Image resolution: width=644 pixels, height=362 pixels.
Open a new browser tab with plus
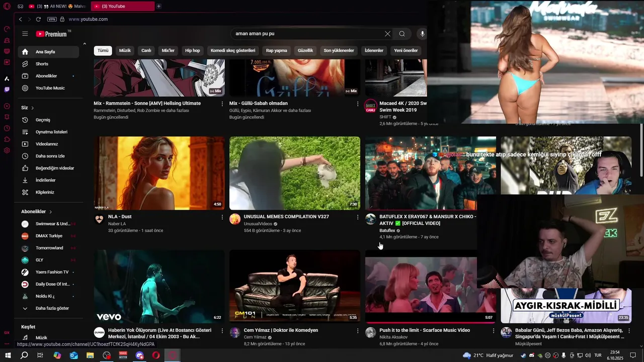click(x=158, y=6)
